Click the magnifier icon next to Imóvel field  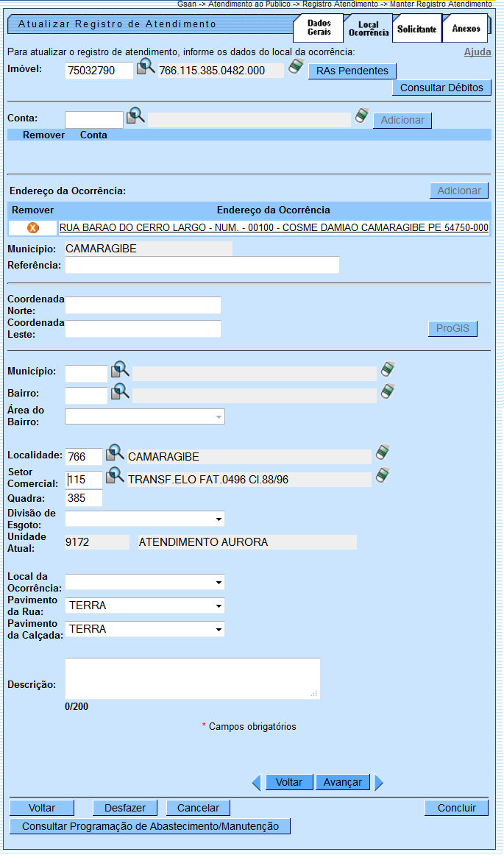point(146,68)
